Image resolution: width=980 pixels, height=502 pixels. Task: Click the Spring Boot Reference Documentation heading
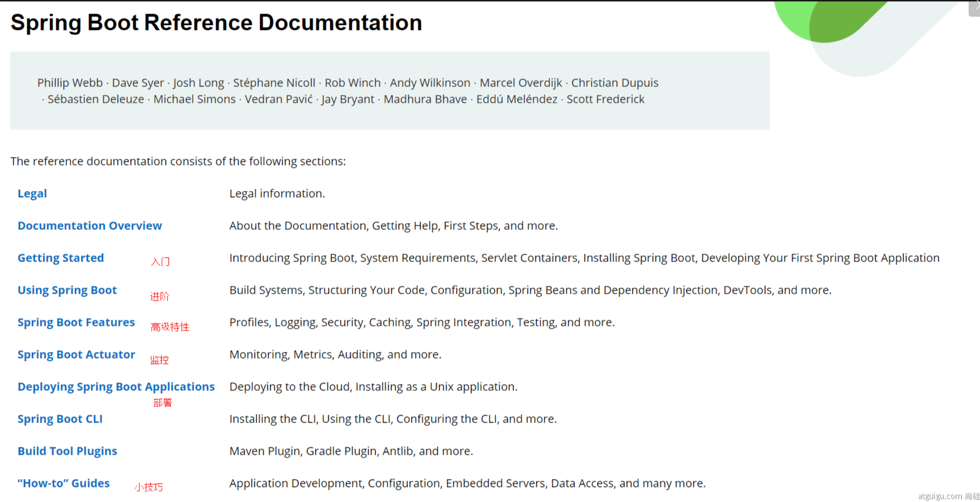[x=216, y=22]
